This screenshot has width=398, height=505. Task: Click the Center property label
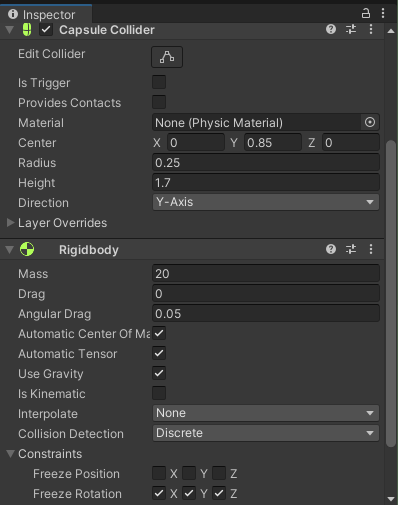[37, 143]
